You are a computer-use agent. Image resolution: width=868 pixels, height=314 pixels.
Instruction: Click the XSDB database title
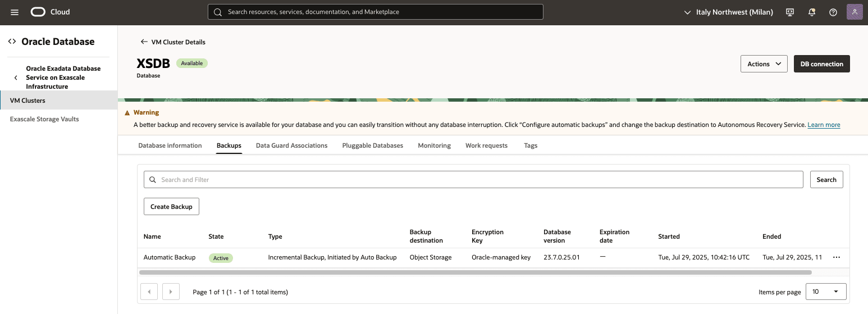[153, 64]
